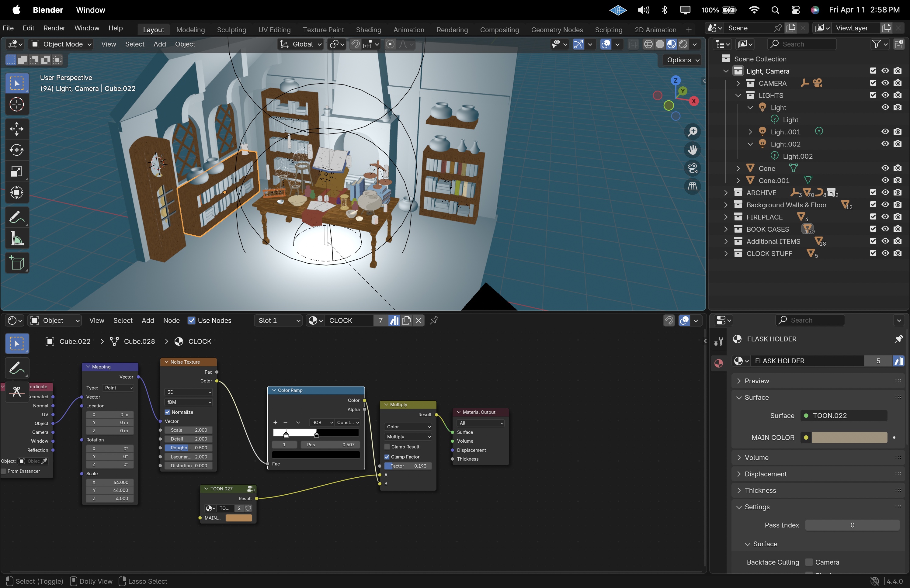
Task: Click Cube.028 in node editor breadcrumb
Action: (x=139, y=341)
